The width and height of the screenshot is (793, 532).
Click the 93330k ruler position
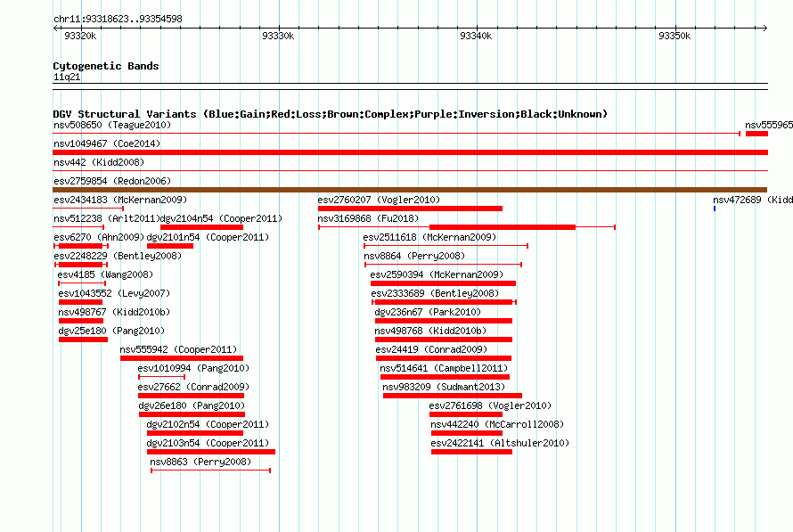tap(278, 36)
